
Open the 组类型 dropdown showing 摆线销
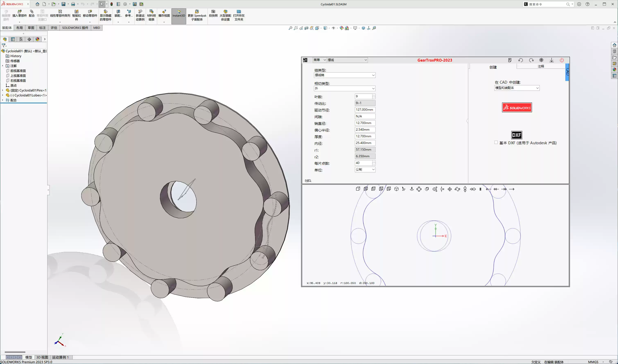(344, 75)
